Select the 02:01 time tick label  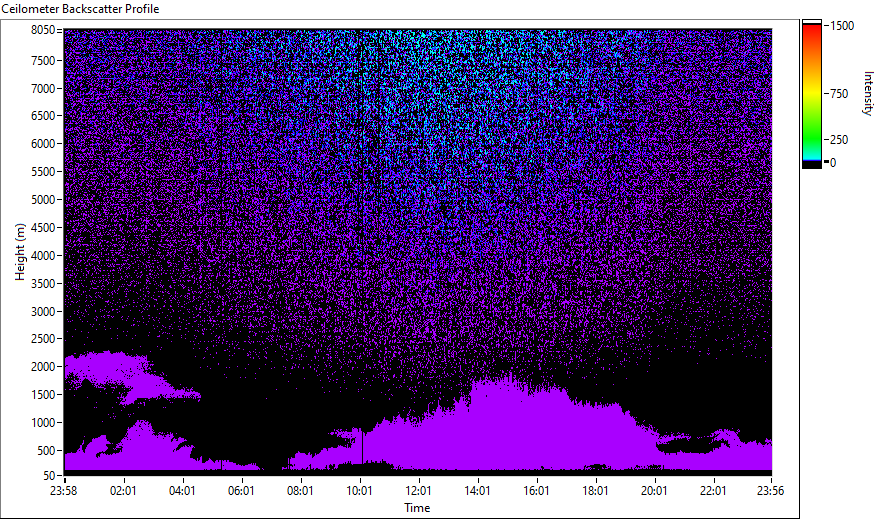click(x=123, y=491)
